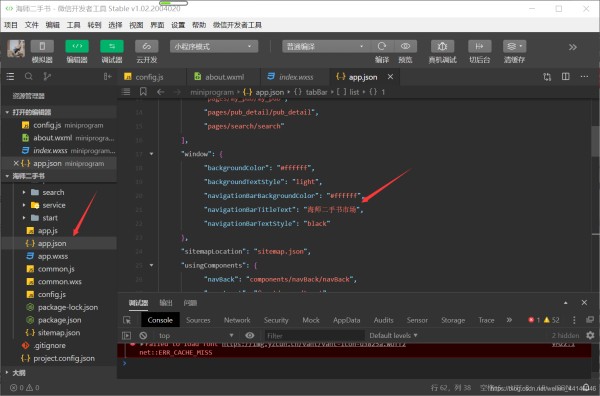Screen dimensions: 600x396
Task: Click the back arrow in breadcrumb bar
Action: [x=161, y=92]
